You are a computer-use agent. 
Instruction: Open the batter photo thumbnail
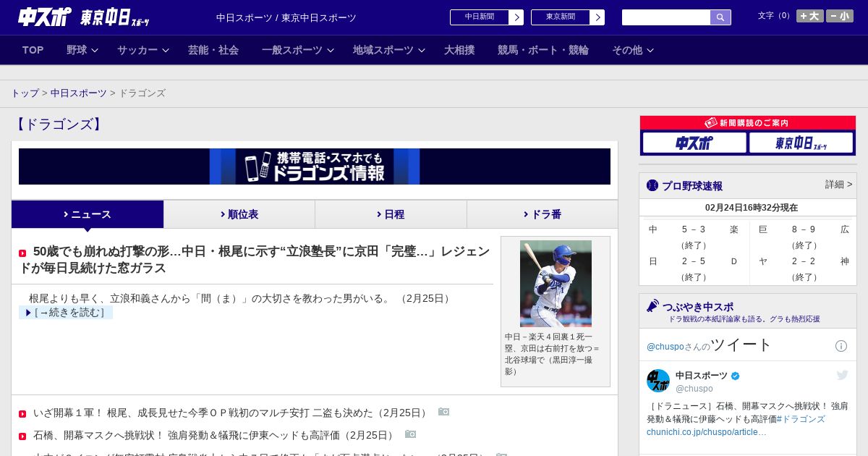pos(556,284)
